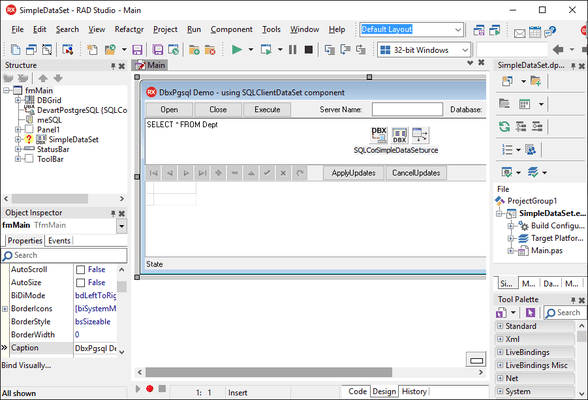Open the 32-bit Windows platform dropdown

[465, 50]
